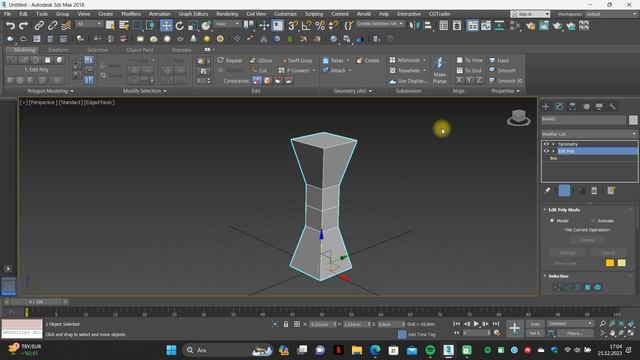This screenshot has width=640, height=360.
Task: Open the Modifiers menu
Action: point(131,14)
